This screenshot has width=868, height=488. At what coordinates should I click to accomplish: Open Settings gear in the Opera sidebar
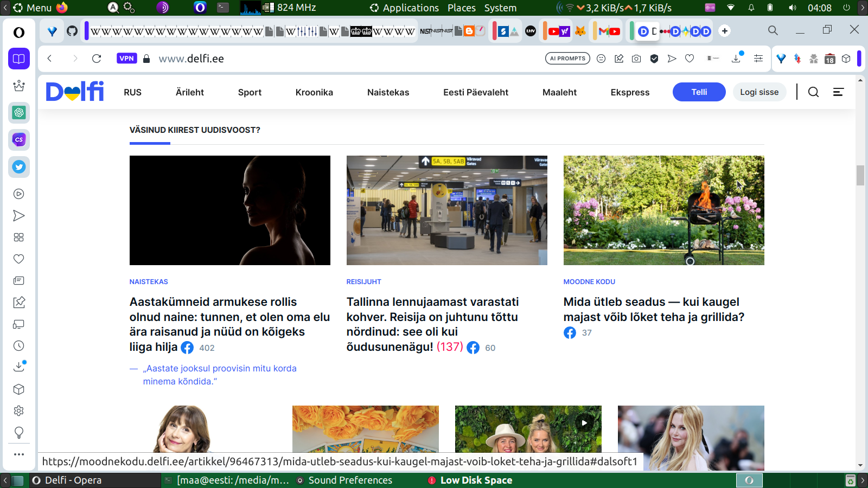19,411
